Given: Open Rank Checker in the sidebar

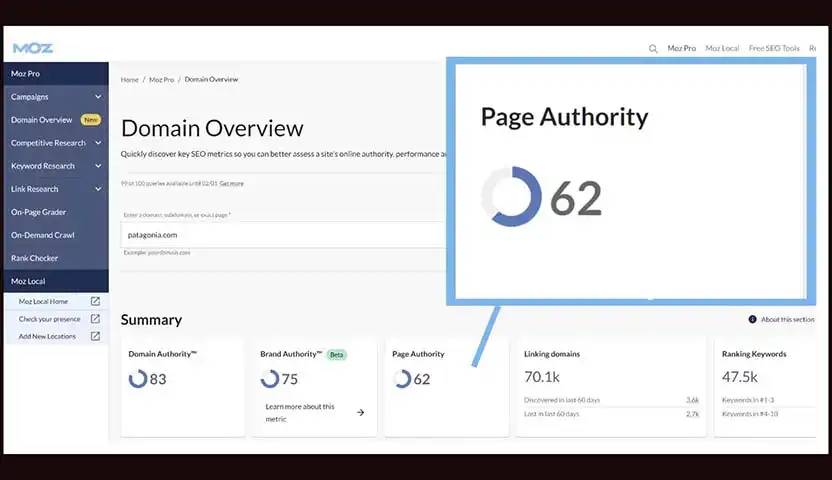Looking at the screenshot, I should click(x=34, y=258).
